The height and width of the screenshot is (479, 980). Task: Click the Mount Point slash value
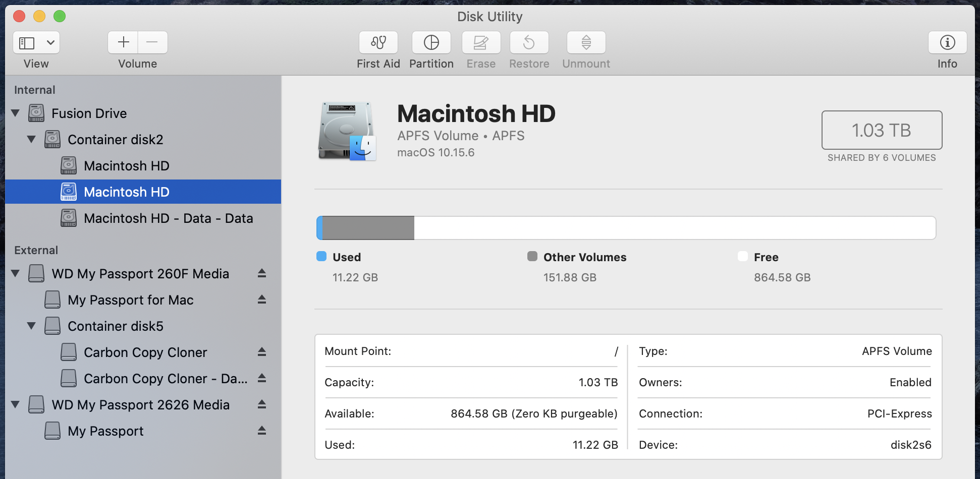[616, 351]
